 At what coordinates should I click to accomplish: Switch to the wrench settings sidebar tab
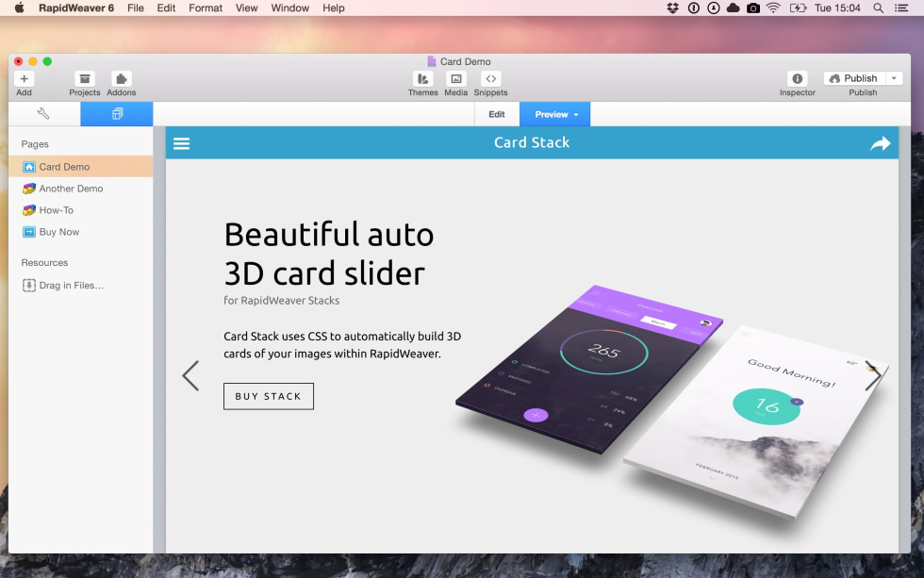(43, 114)
